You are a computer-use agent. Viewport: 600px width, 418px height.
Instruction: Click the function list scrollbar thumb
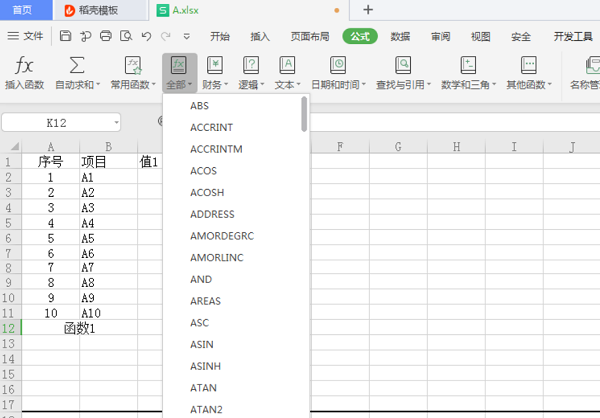[x=304, y=114]
